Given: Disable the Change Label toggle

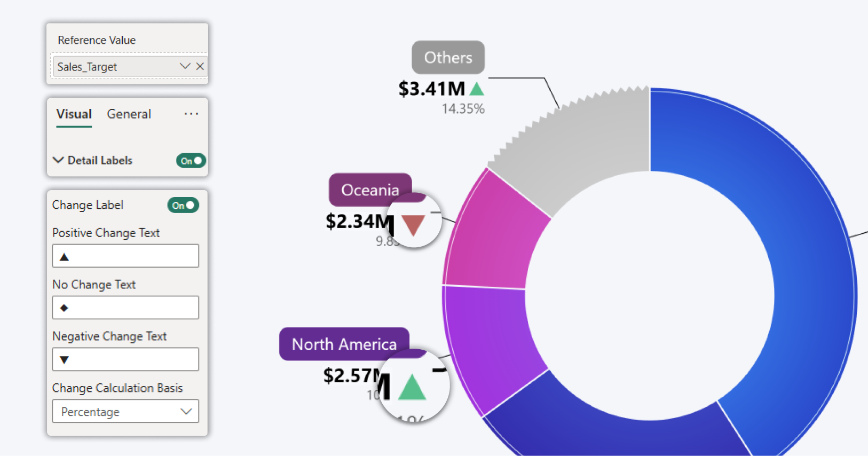Looking at the screenshot, I should click(x=183, y=205).
